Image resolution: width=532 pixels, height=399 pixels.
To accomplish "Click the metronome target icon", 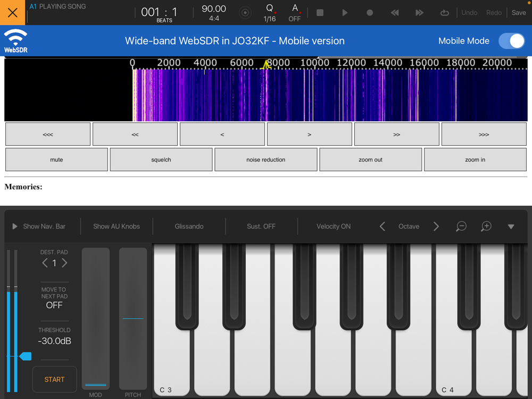I will point(245,13).
